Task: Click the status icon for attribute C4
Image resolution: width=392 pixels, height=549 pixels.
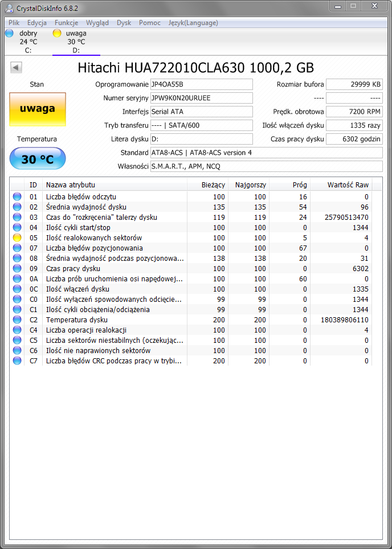Action: coord(17,330)
